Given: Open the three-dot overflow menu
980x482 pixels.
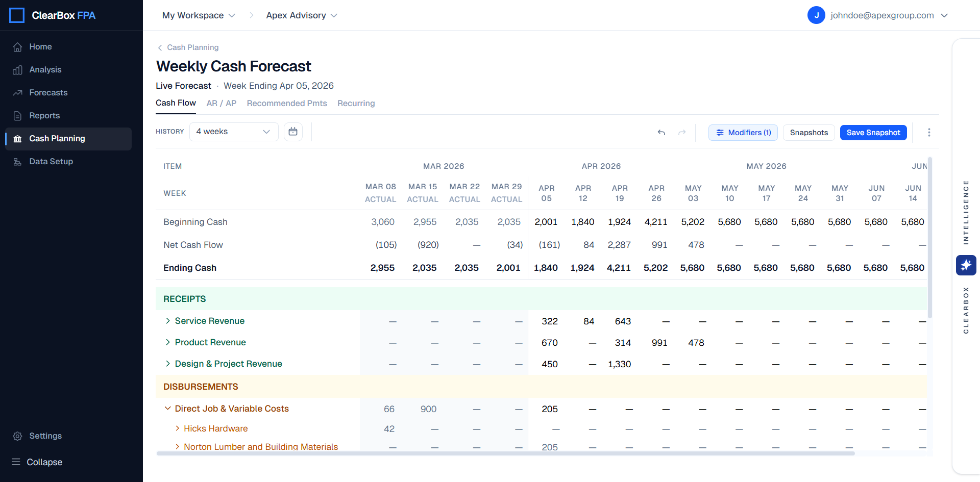Looking at the screenshot, I should click(x=929, y=132).
